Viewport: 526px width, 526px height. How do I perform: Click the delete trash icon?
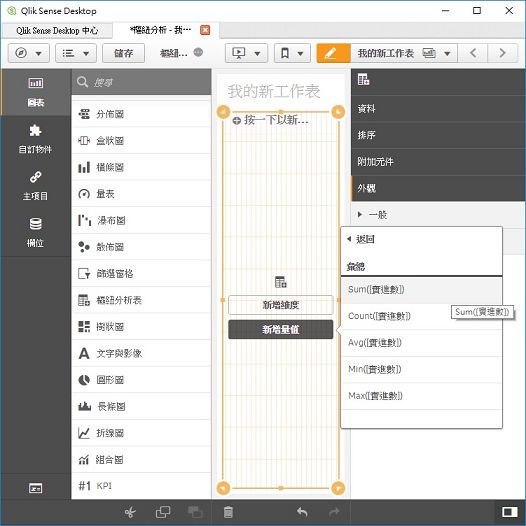(x=228, y=512)
